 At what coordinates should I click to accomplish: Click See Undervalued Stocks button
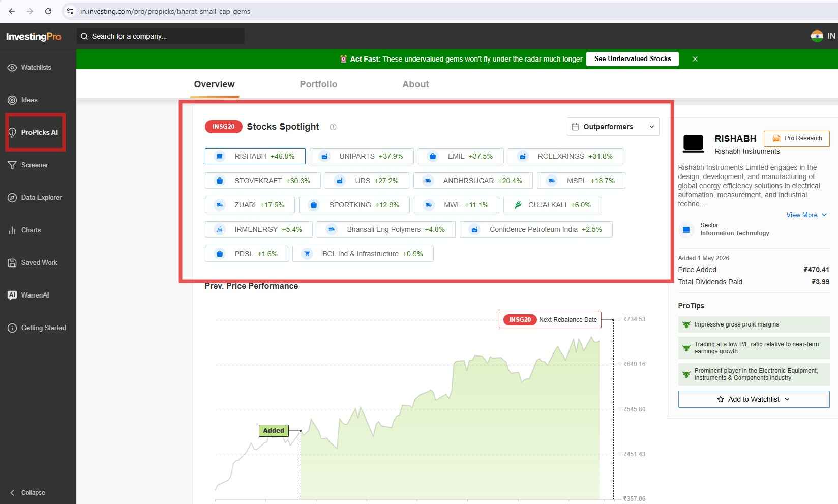pos(633,58)
